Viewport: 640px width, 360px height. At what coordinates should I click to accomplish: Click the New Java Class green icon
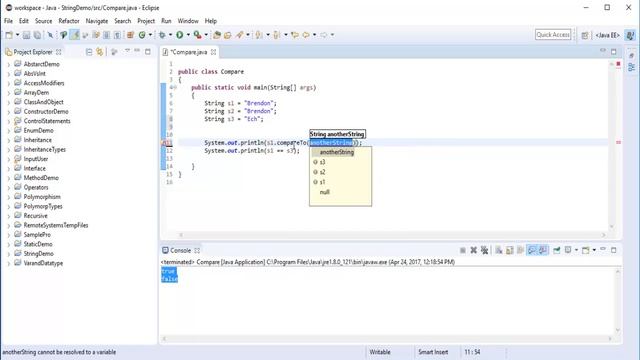click(x=142, y=35)
